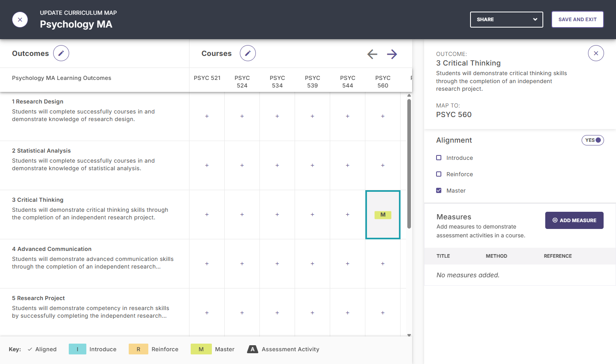Add alignment for Research Project in PSYC 524

(242, 313)
